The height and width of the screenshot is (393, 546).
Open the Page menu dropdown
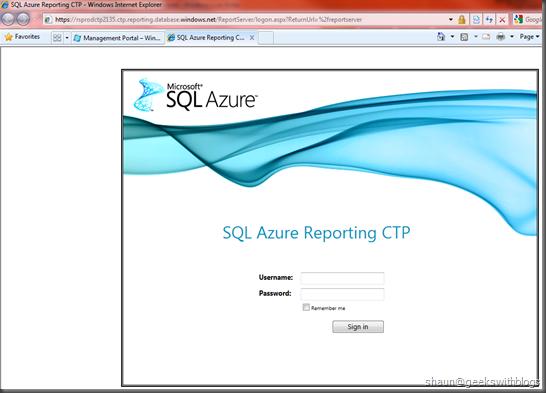coord(530,37)
